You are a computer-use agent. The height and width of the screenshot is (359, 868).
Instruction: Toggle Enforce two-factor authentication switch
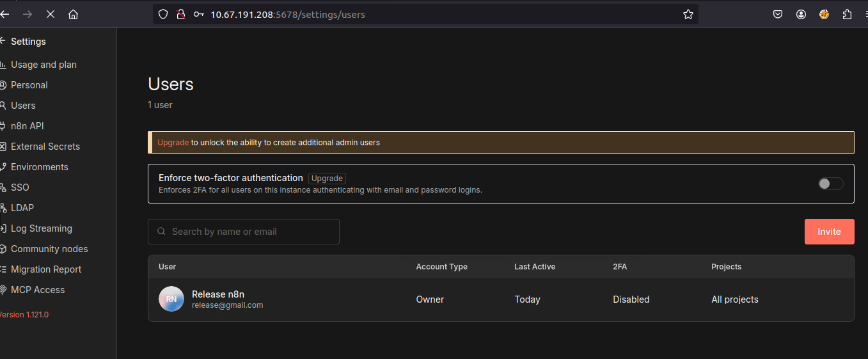tap(830, 184)
